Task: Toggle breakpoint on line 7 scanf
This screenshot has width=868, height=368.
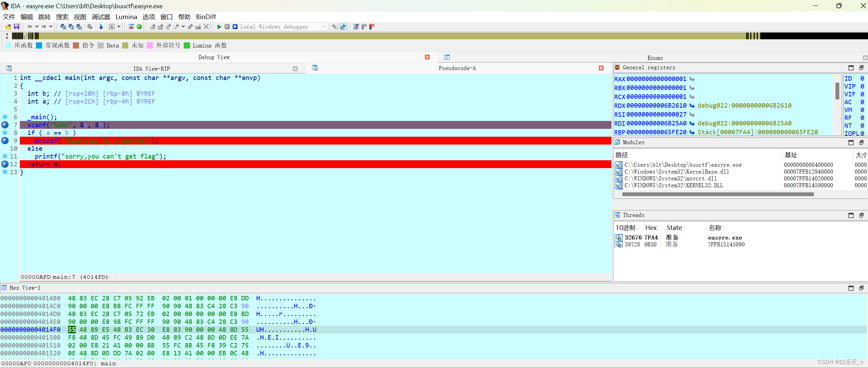Action: click(5, 125)
